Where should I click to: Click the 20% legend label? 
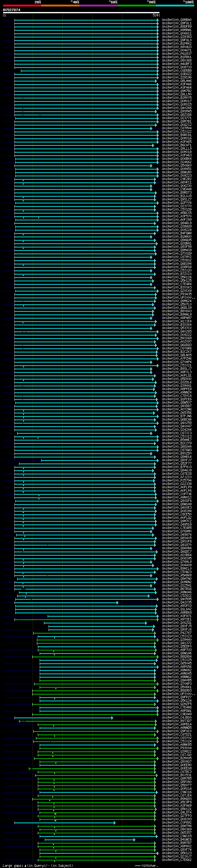(x=38, y=2)
